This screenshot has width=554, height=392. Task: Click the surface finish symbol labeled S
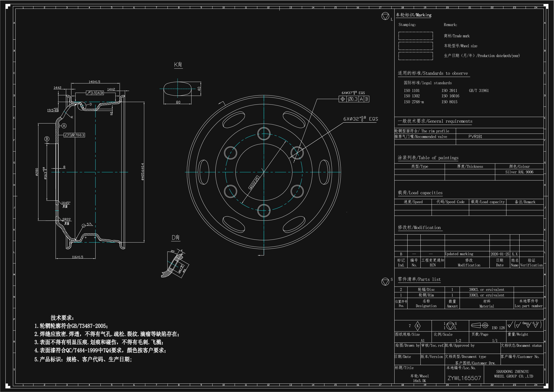385,282
